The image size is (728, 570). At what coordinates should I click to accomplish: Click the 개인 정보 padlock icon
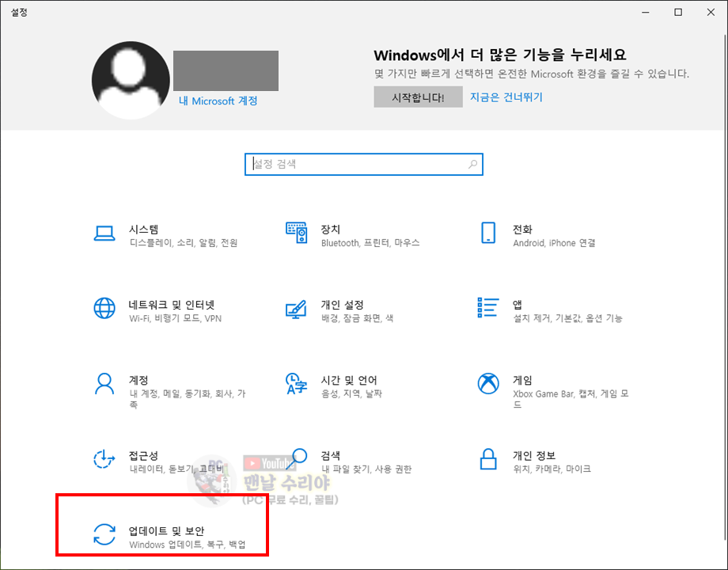click(x=488, y=459)
